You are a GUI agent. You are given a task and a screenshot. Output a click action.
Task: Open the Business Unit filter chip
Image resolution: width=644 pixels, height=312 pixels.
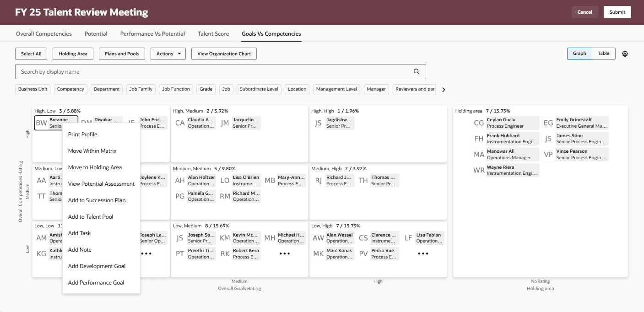coord(33,89)
